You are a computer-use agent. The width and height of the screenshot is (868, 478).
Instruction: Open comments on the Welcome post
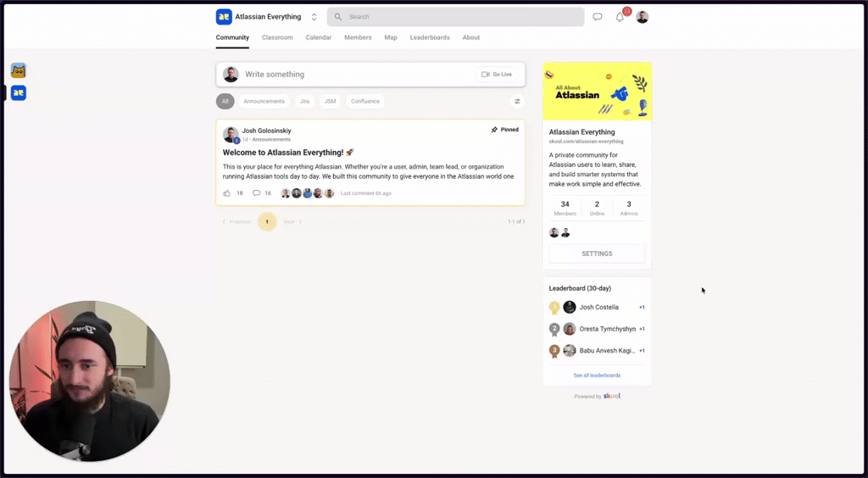pos(256,193)
